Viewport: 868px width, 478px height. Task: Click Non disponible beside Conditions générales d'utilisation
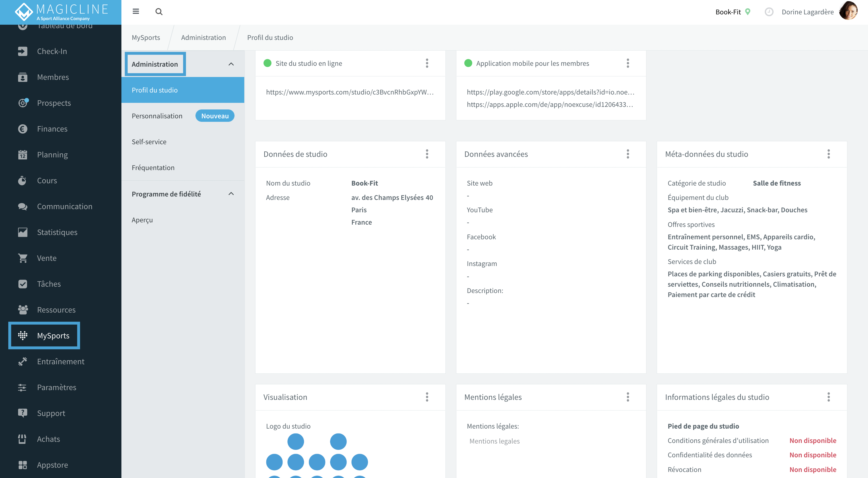813,441
